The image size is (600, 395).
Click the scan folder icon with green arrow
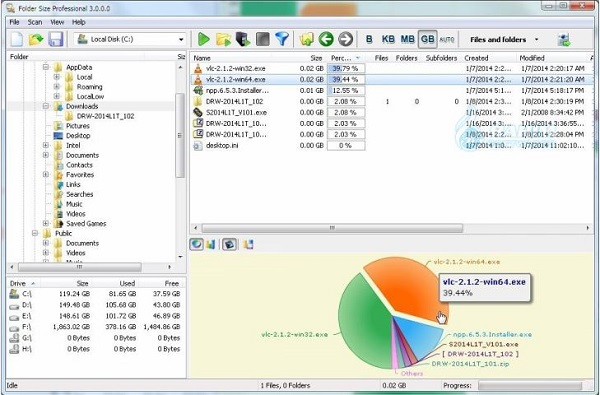click(x=223, y=39)
